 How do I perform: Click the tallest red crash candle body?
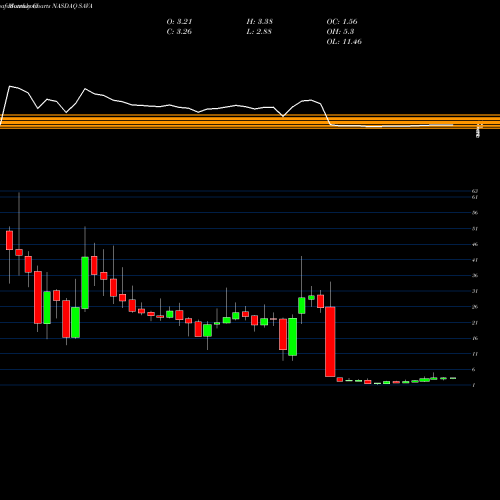click(330, 342)
